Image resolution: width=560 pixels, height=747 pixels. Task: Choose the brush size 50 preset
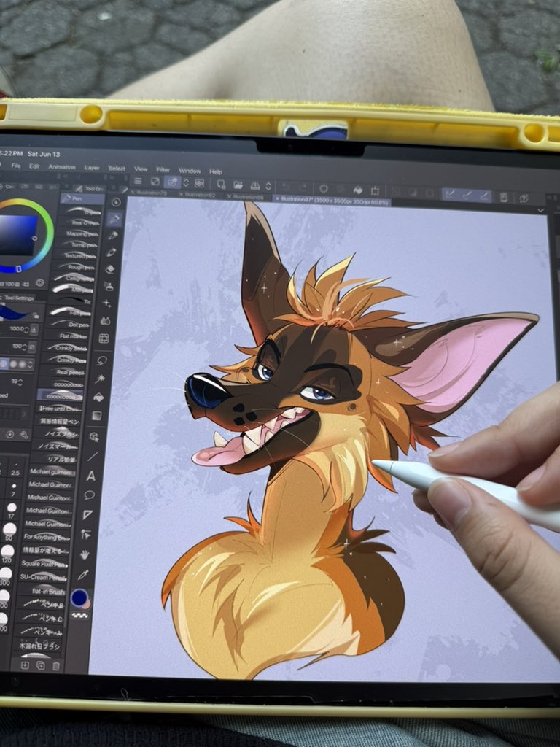pyautogui.click(x=9, y=532)
